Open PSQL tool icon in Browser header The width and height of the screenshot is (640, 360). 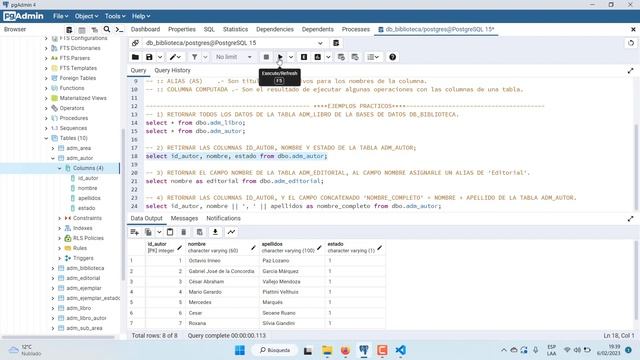pyautogui.click(x=119, y=29)
